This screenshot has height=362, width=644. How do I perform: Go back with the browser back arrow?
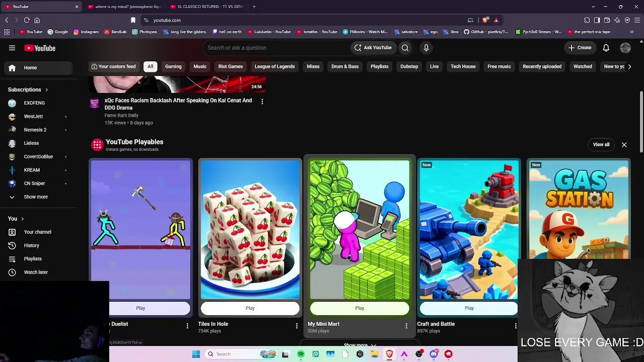point(7,20)
